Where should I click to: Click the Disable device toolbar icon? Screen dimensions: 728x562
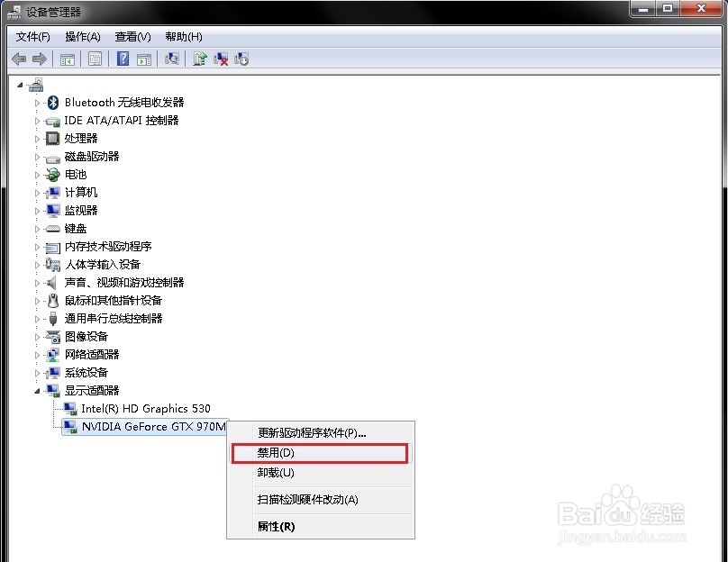coord(241,59)
